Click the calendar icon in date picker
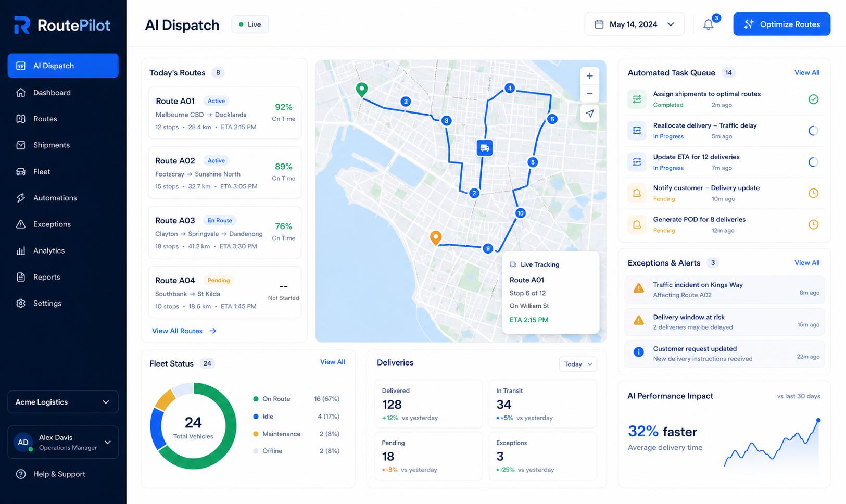The height and width of the screenshot is (504, 846). pyautogui.click(x=599, y=24)
